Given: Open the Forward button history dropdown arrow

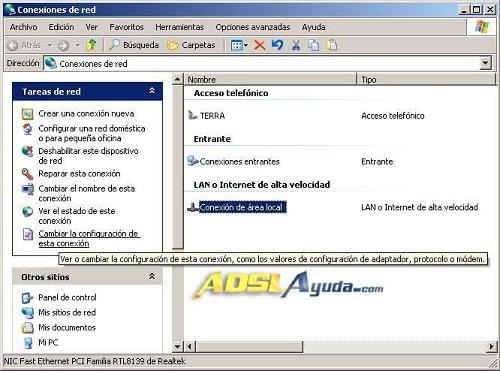Looking at the screenshot, I should 77,45.
